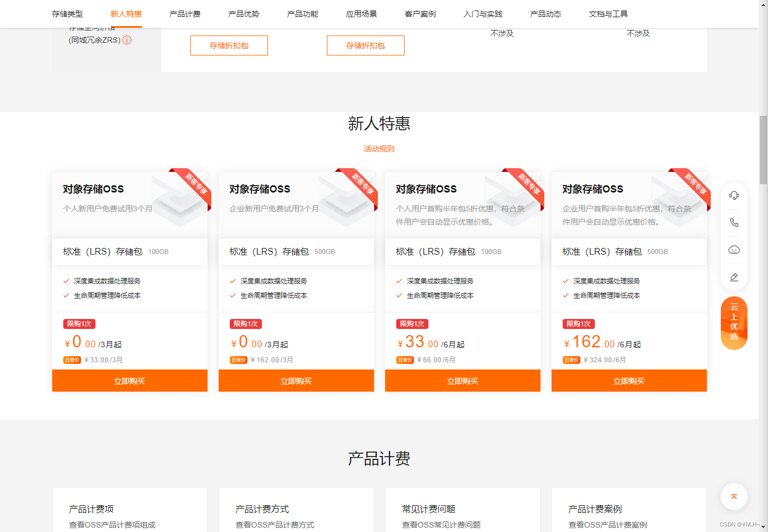768x532 pixels.
Task: Click 立即购买 for the ¥33.00 package
Action: [x=463, y=381]
